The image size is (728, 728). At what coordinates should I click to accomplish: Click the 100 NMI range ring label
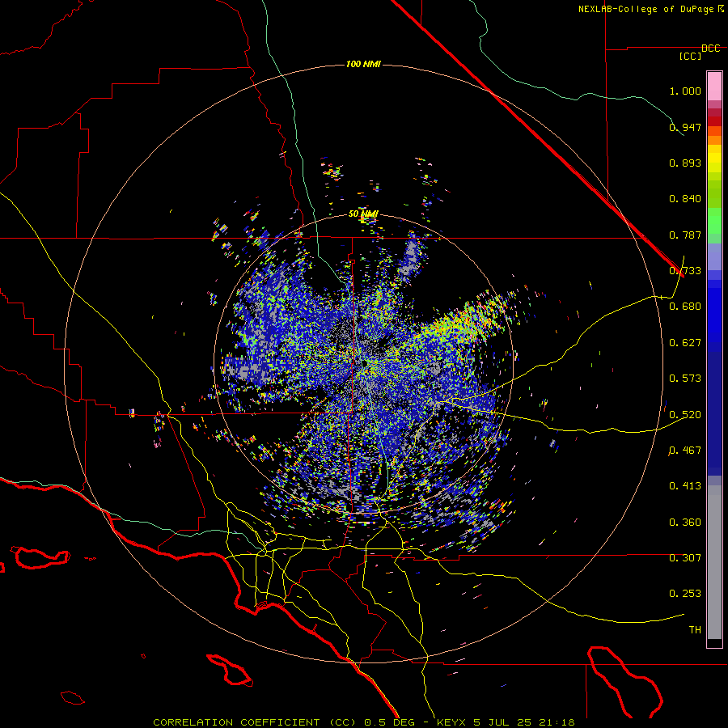coord(363,64)
